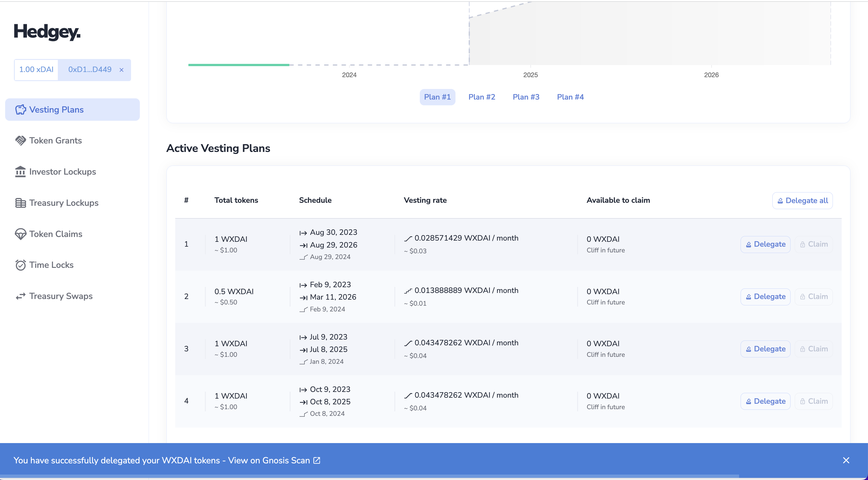
Task: Switch chart to Plan #2
Action: (x=482, y=97)
